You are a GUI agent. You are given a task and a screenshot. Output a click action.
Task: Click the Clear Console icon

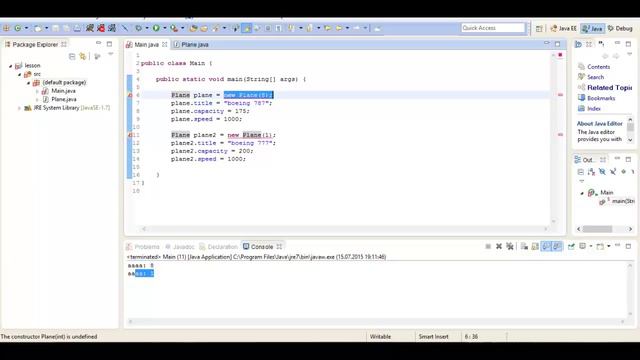click(524, 246)
